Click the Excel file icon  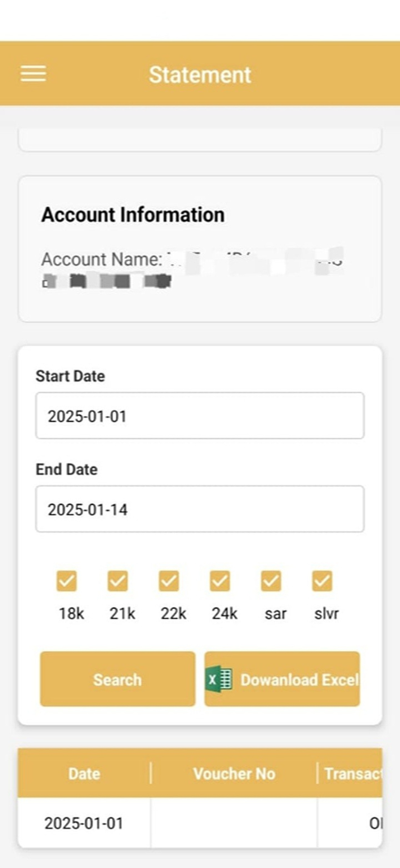pos(219,679)
